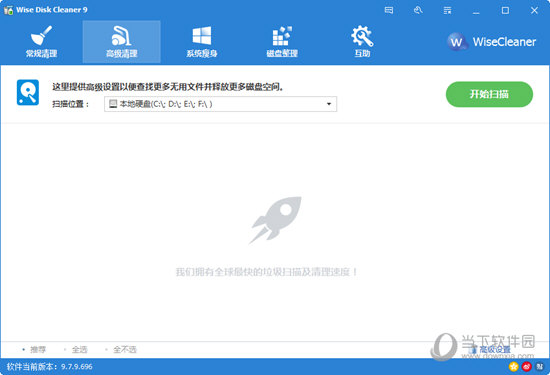Switch to the 高级清理 vacuum tab
Viewport: 550px width, 375px height.
coord(121,42)
